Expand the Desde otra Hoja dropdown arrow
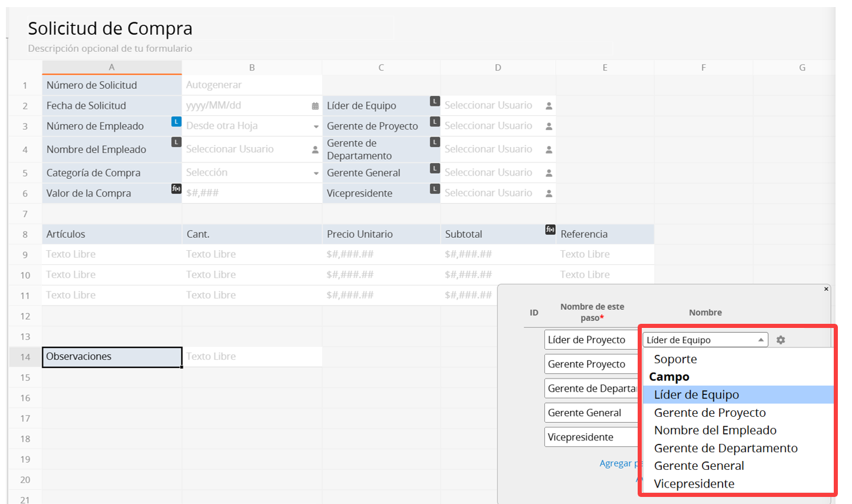 [316, 127]
